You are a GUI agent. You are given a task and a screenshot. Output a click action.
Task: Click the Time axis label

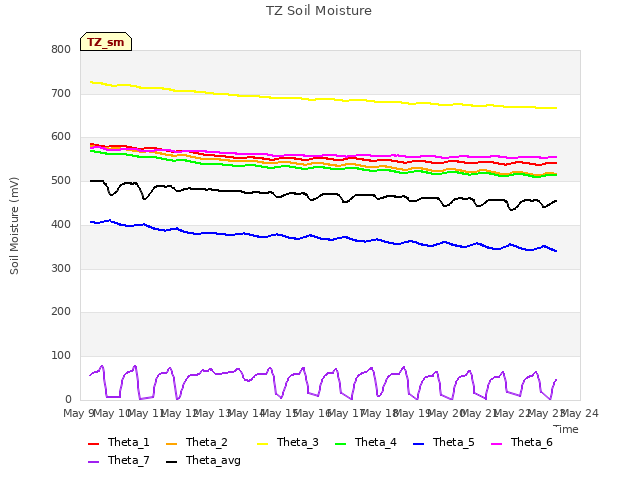566,429
